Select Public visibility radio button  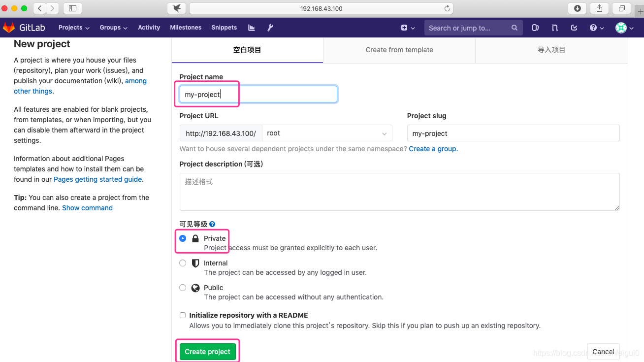coord(183,288)
